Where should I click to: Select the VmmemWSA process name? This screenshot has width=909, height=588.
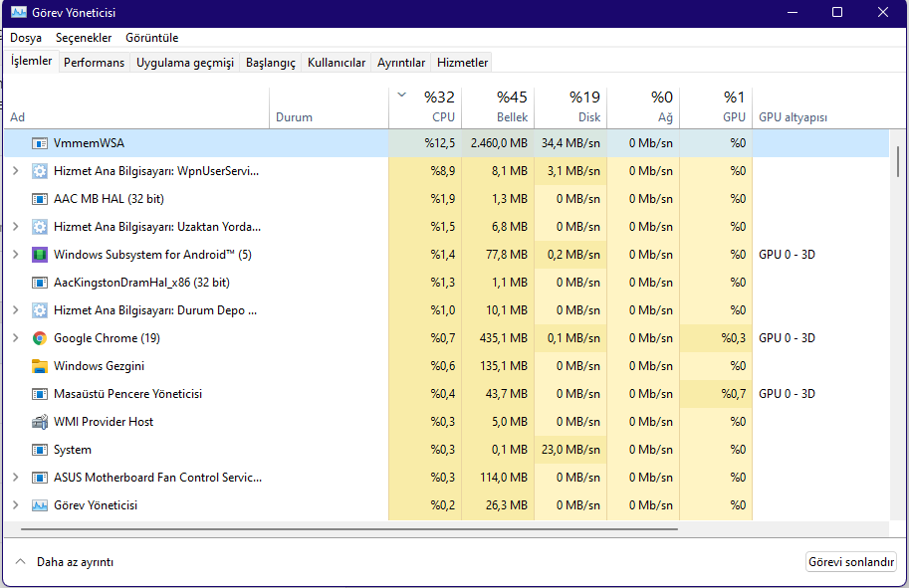coord(89,143)
